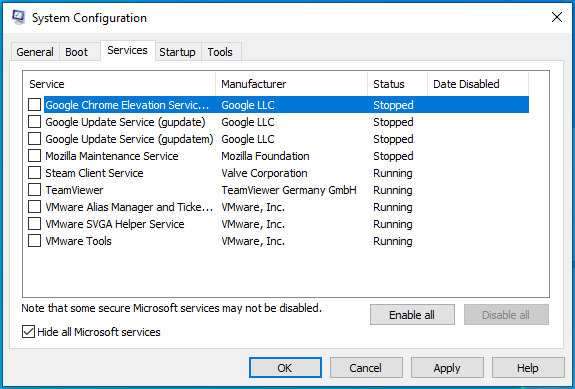Switch to the General tab
This screenshot has height=389, width=575.
click(35, 52)
